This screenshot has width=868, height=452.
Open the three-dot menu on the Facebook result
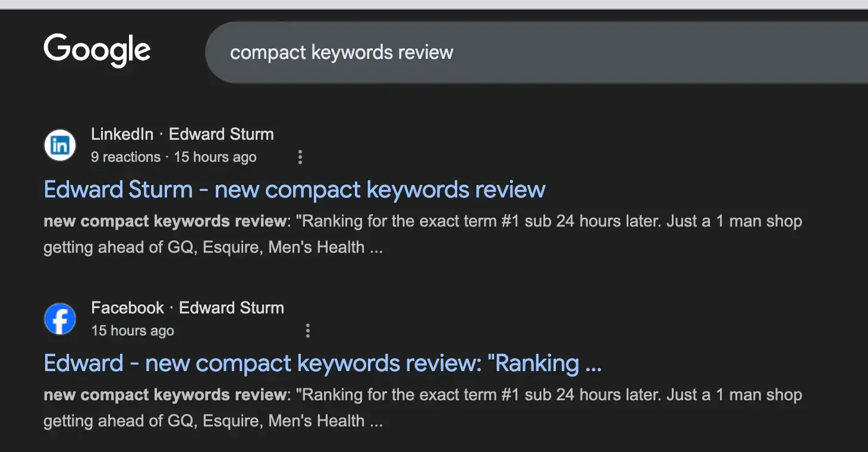(x=308, y=330)
